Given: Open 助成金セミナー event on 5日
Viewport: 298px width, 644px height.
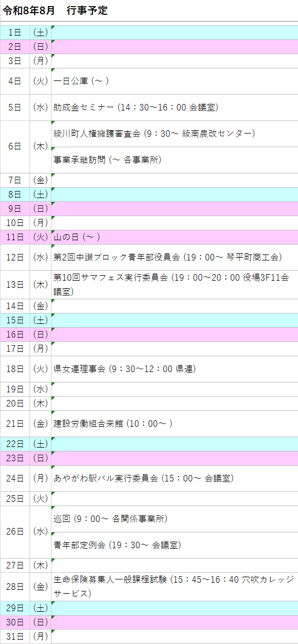Looking at the screenshot, I should (x=136, y=108).
